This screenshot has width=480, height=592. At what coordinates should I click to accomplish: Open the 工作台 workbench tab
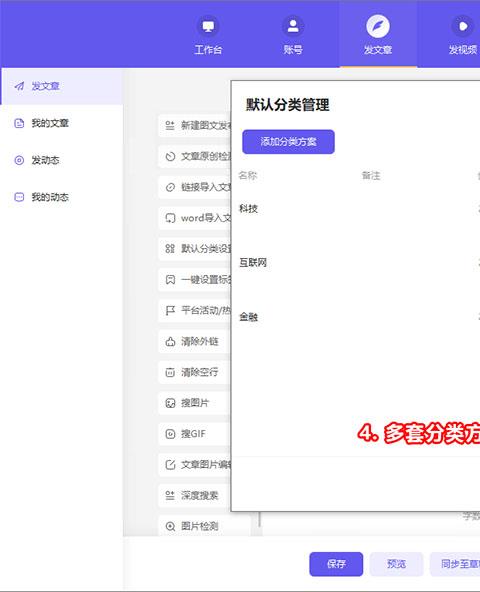(208, 35)
